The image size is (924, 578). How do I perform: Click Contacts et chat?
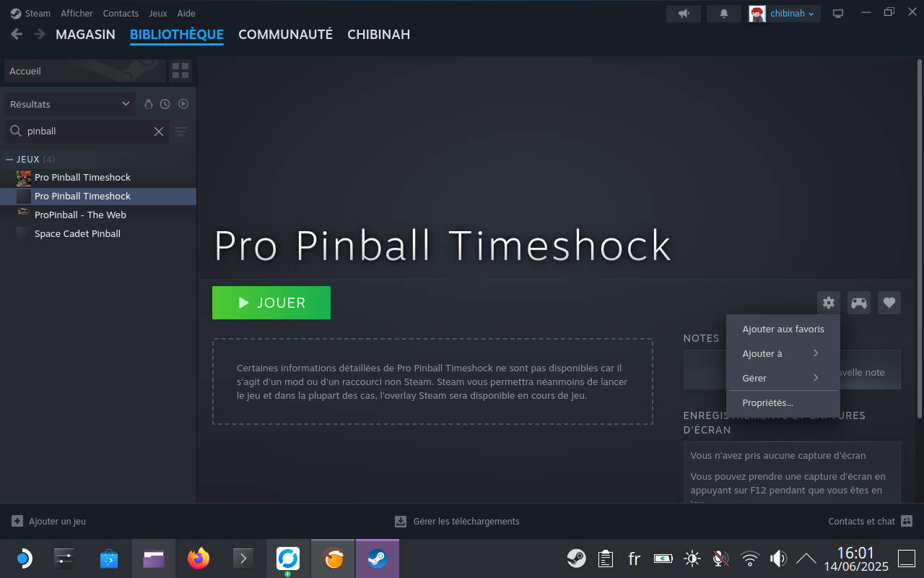pos(861,521)
